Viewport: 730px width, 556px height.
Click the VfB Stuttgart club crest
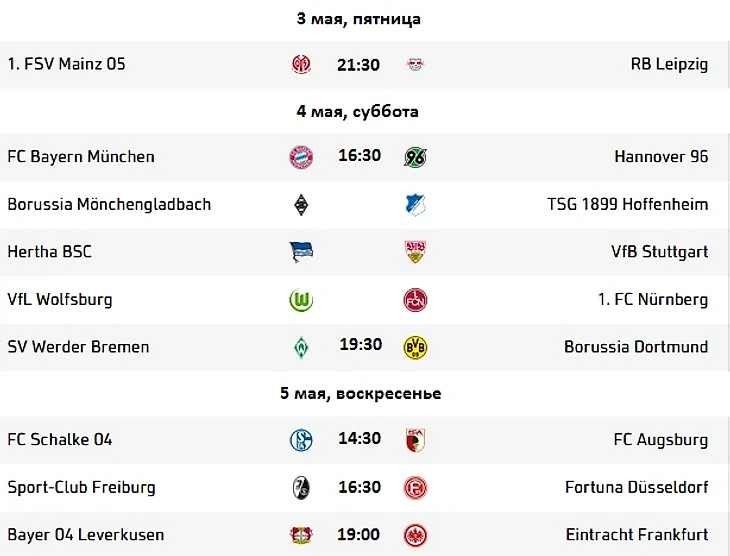[415, 252]
